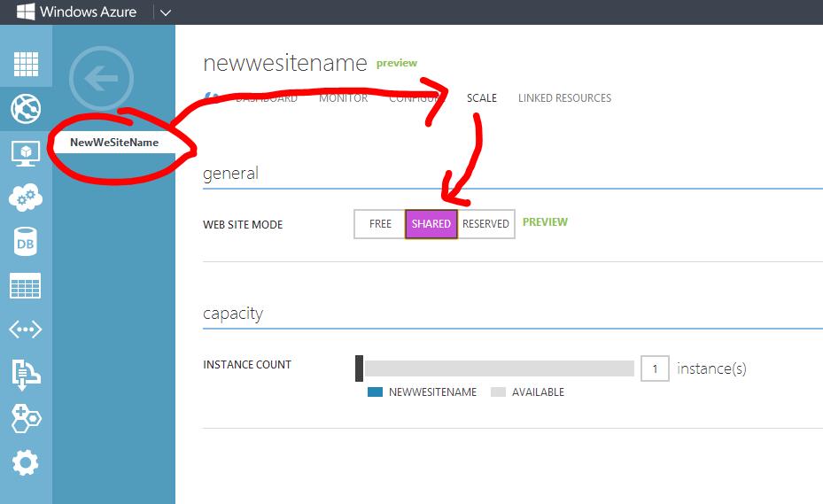The image size is (823, 504).
Task: Click the Windows Azure logo
Action: (x=77, y=12)
